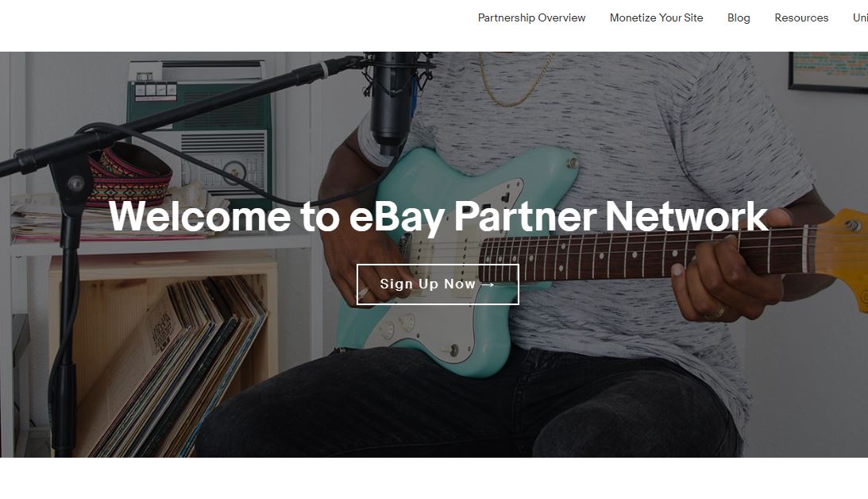Go to Monetize Your Site page
Viewport: 868px width, 499px height.
[656, 17]
